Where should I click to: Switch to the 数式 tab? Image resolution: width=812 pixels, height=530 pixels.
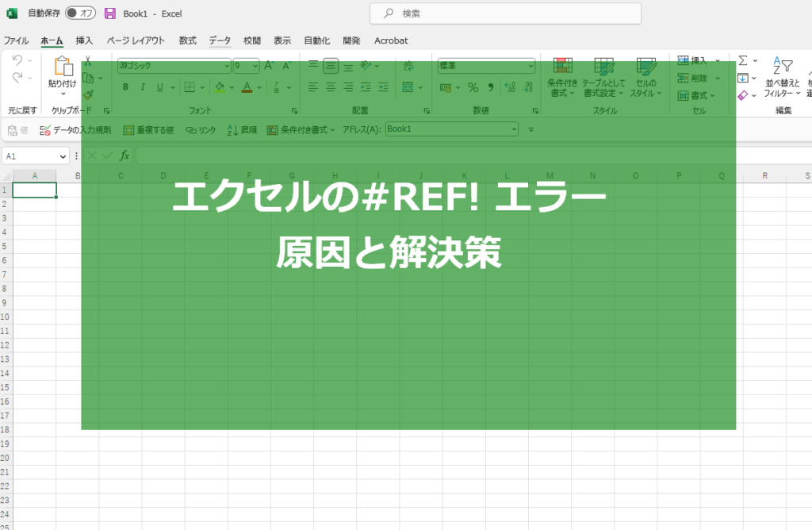pos(187,40)
